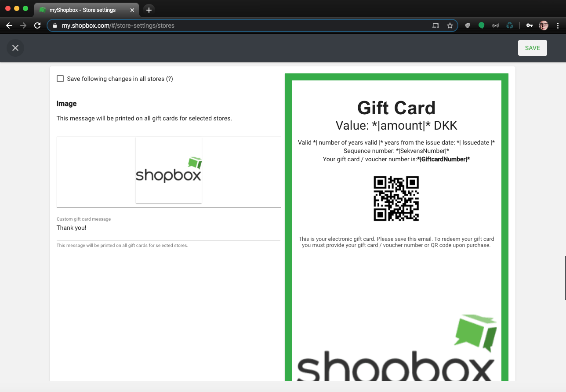Enable 'Save following changes in all stores' checkbox
This screenshot has width=566, height=392.
(x=60, y=79)
